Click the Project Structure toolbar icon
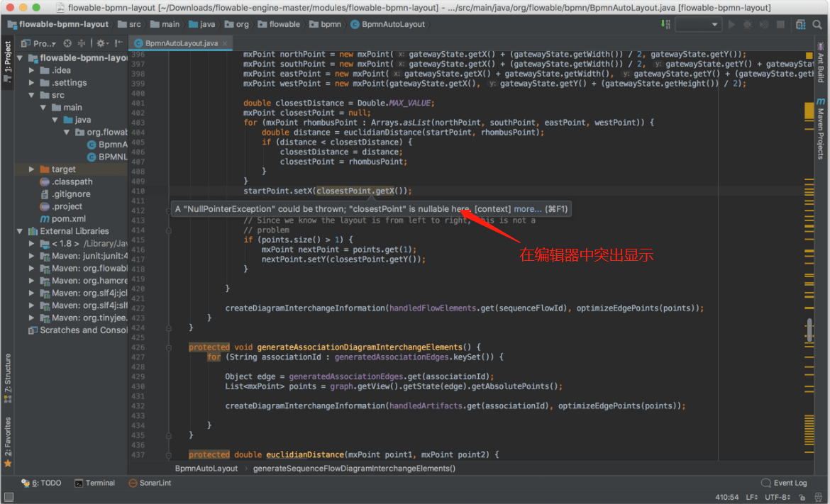Viewport: 830px width, 504px height. (800, 24)
